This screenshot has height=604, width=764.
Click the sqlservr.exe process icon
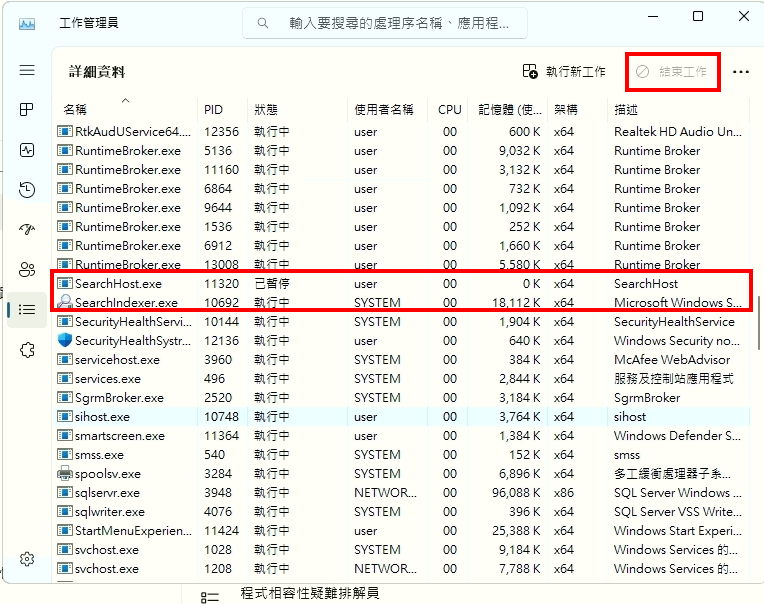(65, 492)
